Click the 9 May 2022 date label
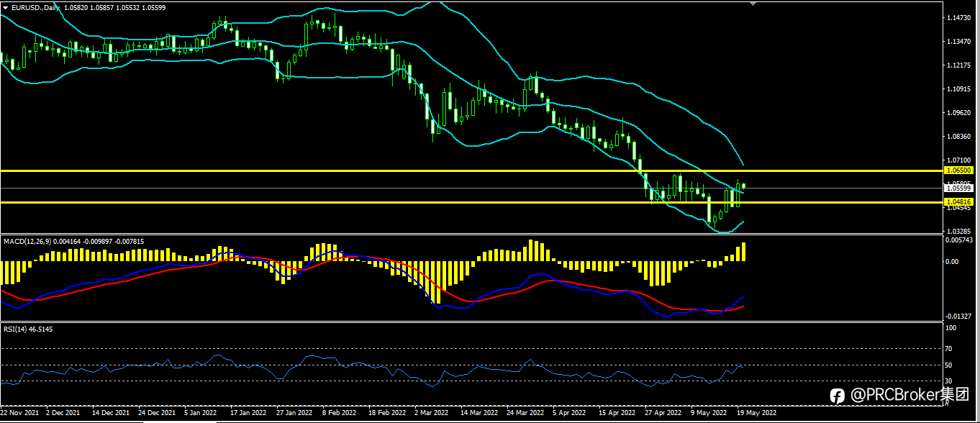 [x=708, y=414]
